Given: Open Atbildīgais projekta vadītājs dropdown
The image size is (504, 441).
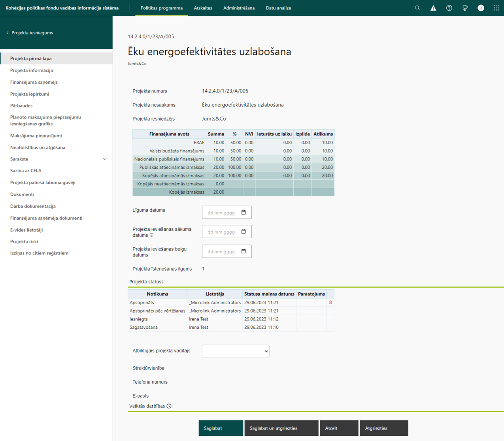Looking at the screenshot, I should click(236, 351).
